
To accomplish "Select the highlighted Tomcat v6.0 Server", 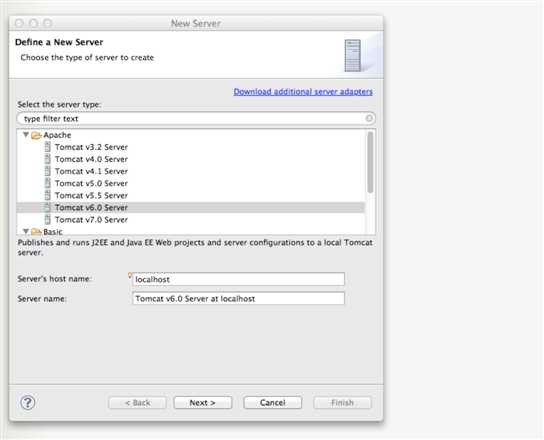I will 191,208.
